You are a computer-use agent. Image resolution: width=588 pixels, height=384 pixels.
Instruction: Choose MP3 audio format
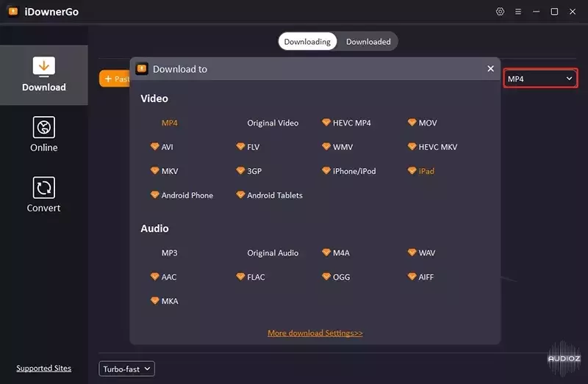(170, 253)
